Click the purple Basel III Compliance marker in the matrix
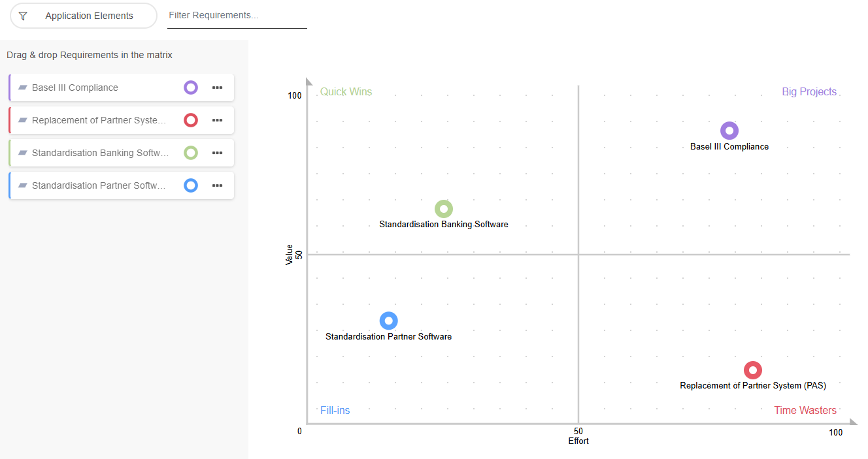 tap(729, 131)
